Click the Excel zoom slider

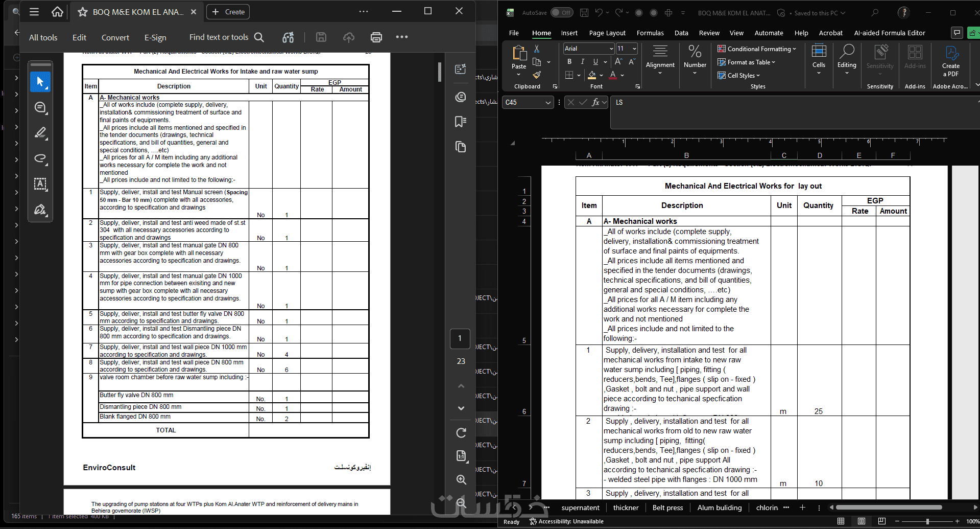[927, 521]
